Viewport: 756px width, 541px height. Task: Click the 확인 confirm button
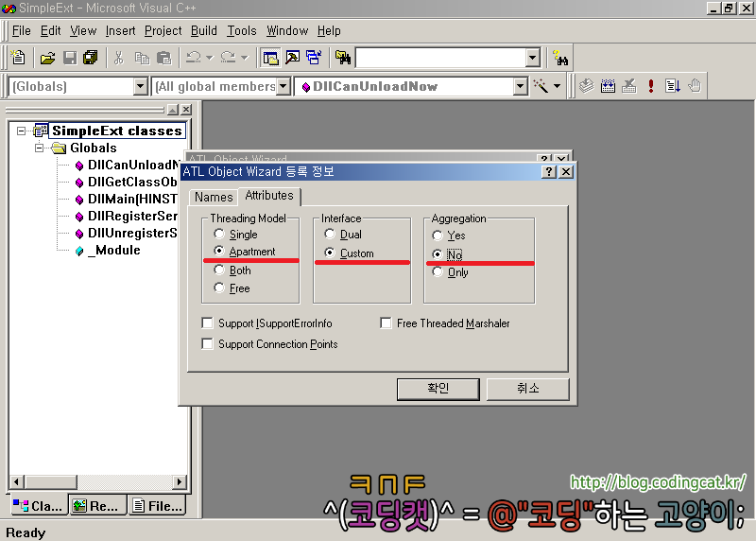pyautogui.click(x=438, y=389)
